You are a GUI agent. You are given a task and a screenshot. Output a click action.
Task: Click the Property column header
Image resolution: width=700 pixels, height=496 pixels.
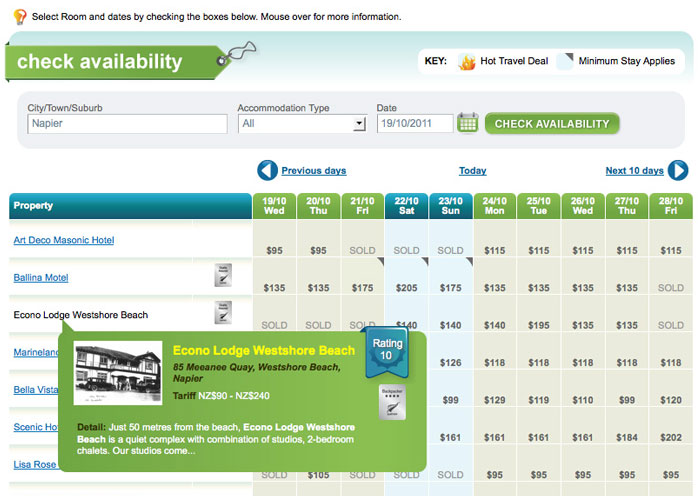pyautogui.click(x=130, y=206)
